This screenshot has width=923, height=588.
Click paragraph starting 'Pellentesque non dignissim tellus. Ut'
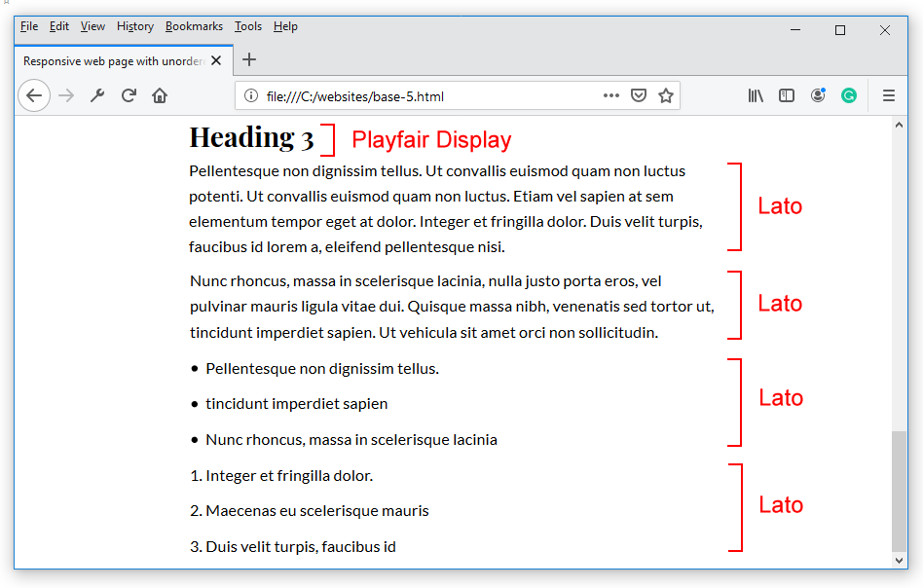click(446, 209)
